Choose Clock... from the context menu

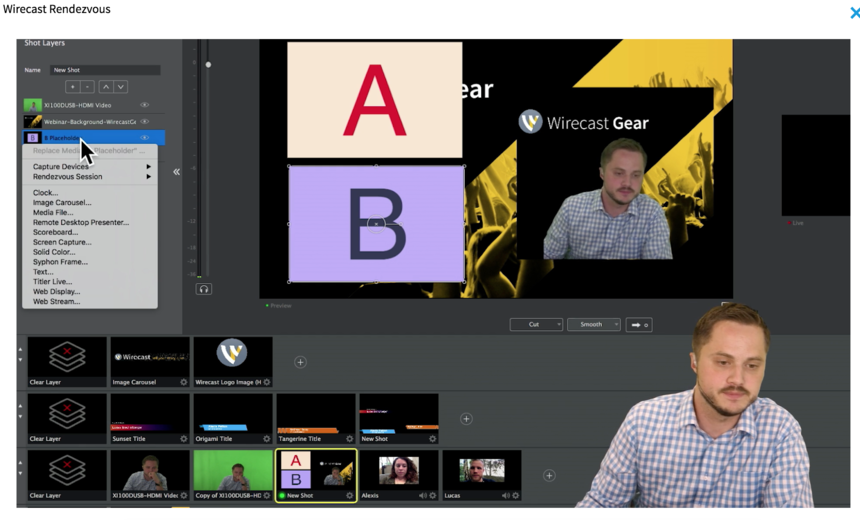[x=46, y=193]
